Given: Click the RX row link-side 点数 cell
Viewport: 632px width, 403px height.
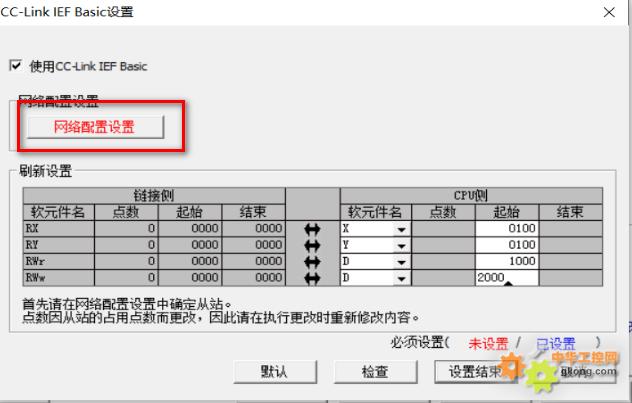Looking at the screenshot, I should pyautogui.click(x=126, y=229).
